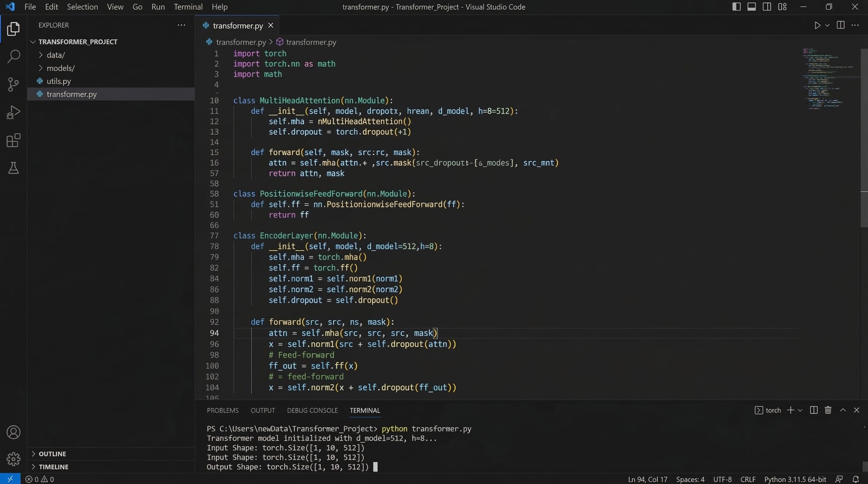Expand the data/ folder
Image resolution: width=868 pixels, height=484 pixels.
(56, 55)
